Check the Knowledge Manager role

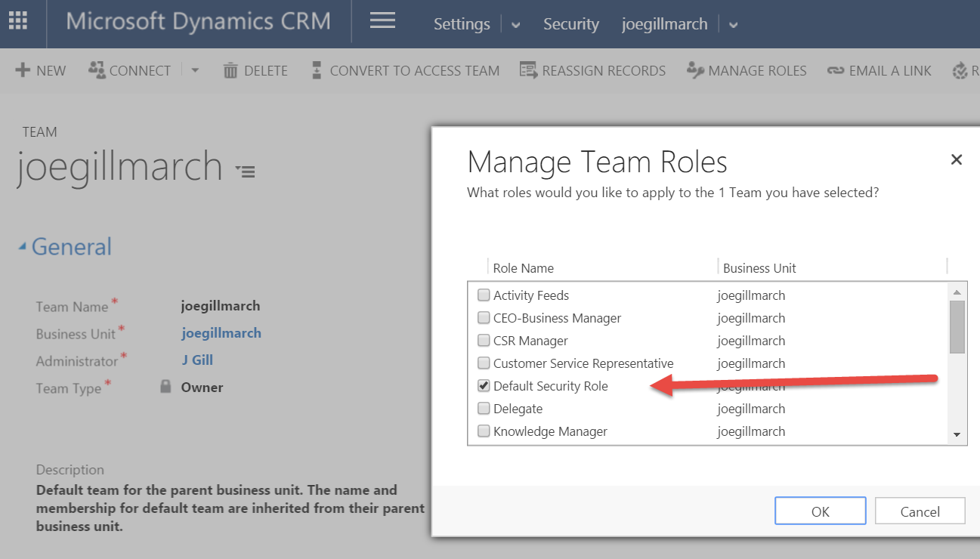(x=484, y=431)
